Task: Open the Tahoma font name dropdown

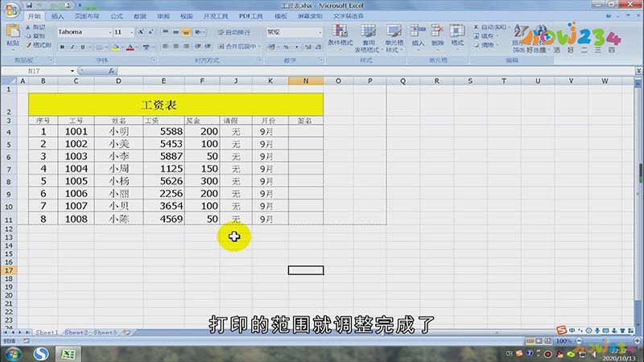Action: tap(110, 32)
